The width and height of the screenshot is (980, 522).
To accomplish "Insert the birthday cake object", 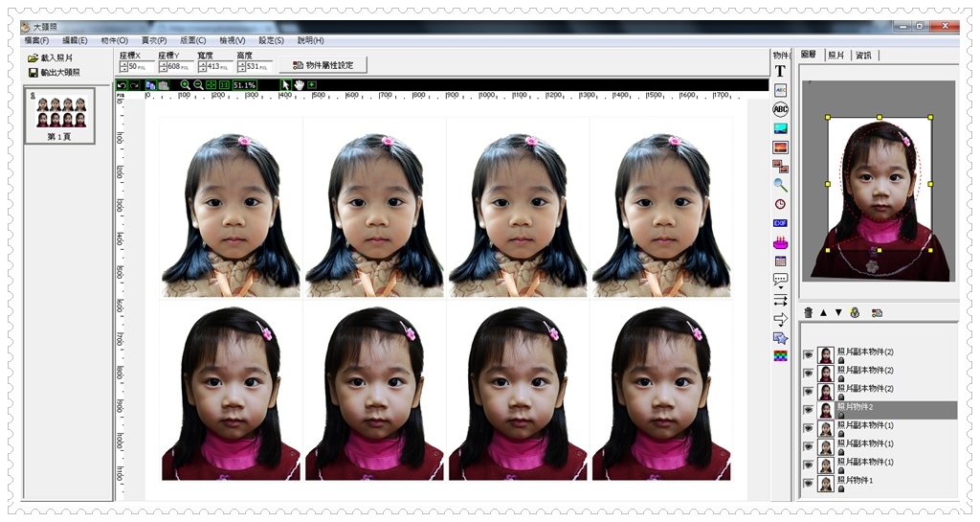I will coord(781,242).
